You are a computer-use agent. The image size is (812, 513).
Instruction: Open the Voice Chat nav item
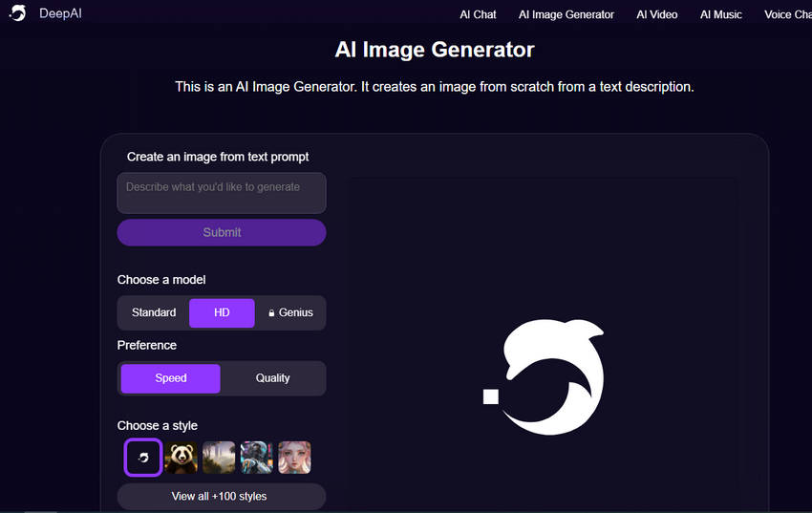(x=788, y=14)
